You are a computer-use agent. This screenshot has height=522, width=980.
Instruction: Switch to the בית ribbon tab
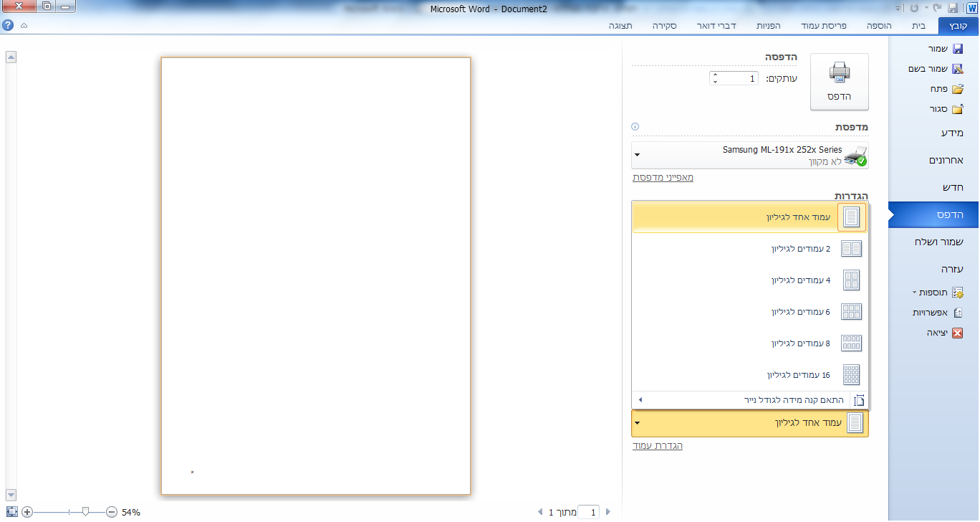point(918,26)
